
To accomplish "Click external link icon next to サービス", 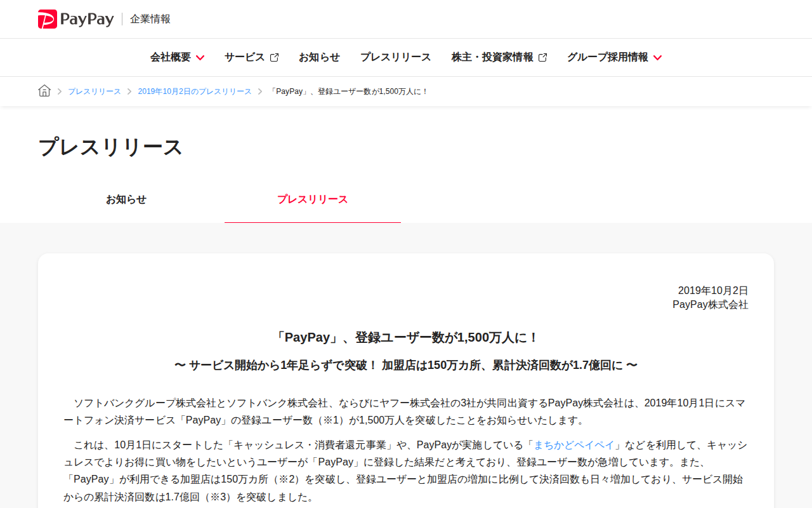I will click(x=274, y=57).
